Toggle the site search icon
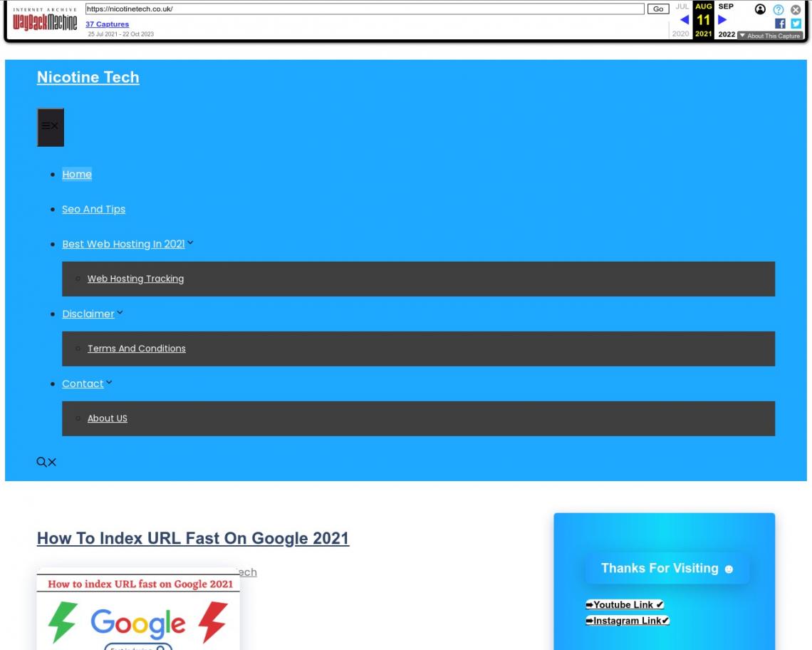This screenshot has height=650, width=812. (46, 463)
